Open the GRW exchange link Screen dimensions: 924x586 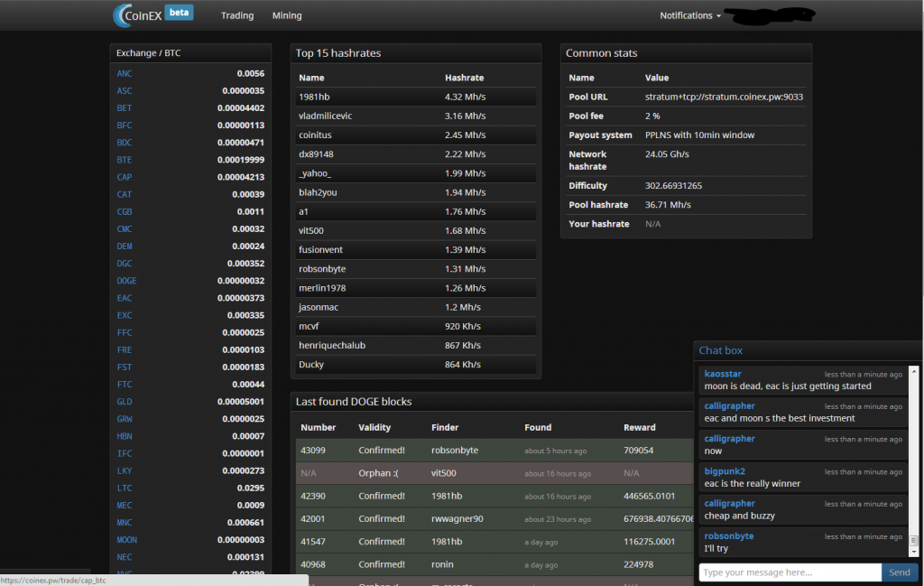(x=125, y=419)
